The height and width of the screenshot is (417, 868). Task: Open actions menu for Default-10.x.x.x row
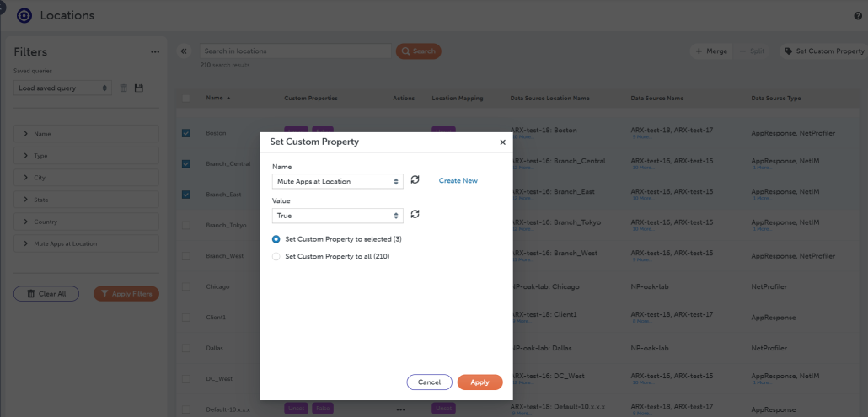click(x=401, y=409)
